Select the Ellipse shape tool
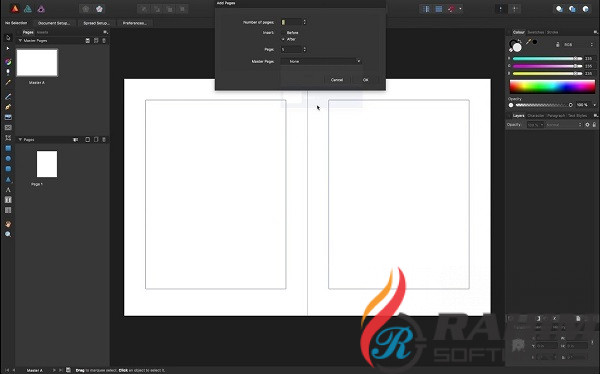This screenshot has height=374, width=600. tap(8, 158)
